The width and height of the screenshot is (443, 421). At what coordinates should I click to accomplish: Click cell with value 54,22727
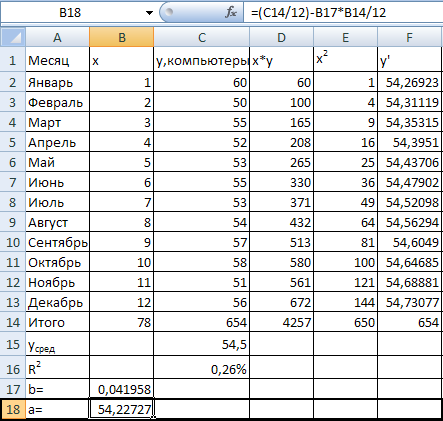click(x=122, y=409)
